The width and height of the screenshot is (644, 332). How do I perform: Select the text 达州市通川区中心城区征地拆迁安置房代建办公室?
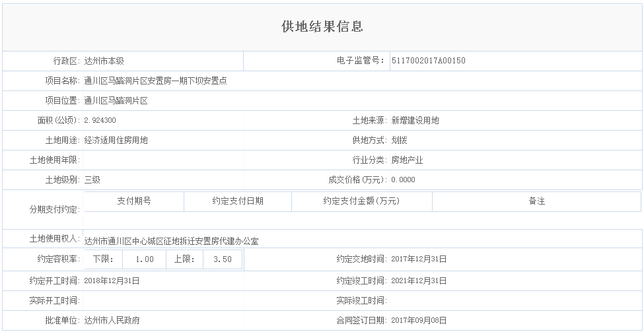[171, 241]
